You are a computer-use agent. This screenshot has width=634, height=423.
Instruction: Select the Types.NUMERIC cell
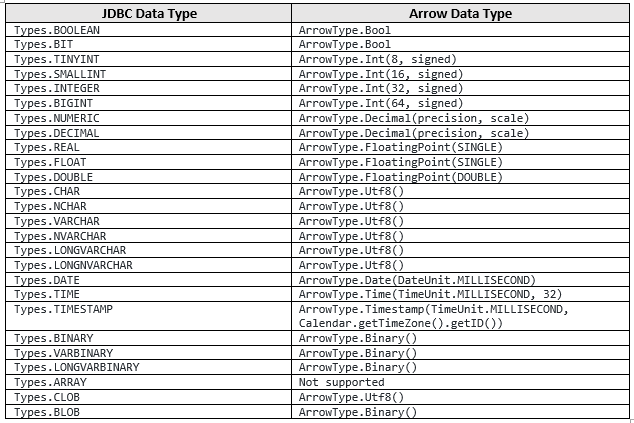coord(57,118)
